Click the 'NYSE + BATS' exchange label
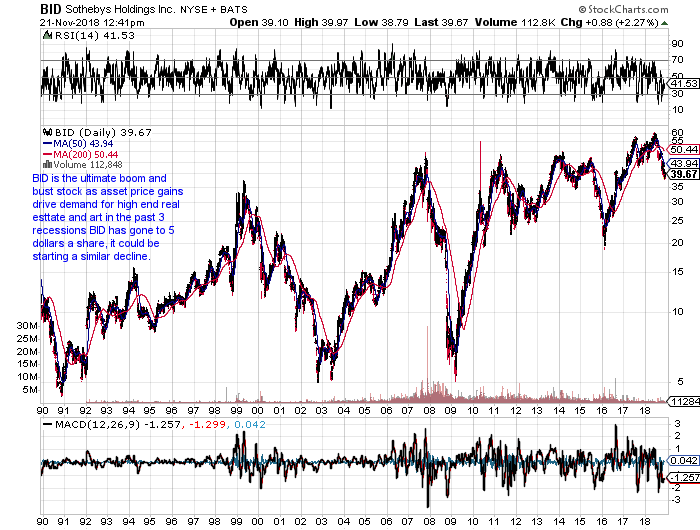Image resolution: width=700 pixels, height=530 pixels. pos(214,9)
